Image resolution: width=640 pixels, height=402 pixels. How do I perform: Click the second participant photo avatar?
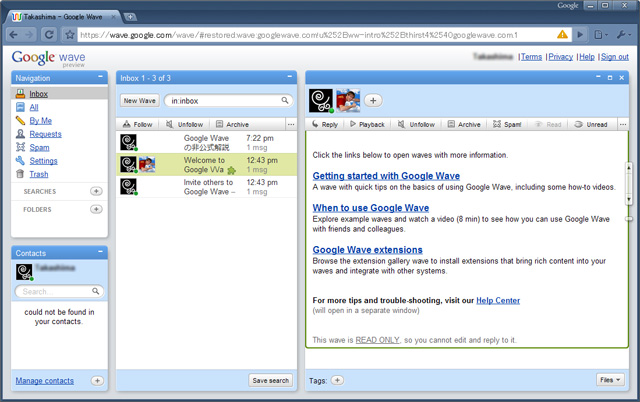348,100
